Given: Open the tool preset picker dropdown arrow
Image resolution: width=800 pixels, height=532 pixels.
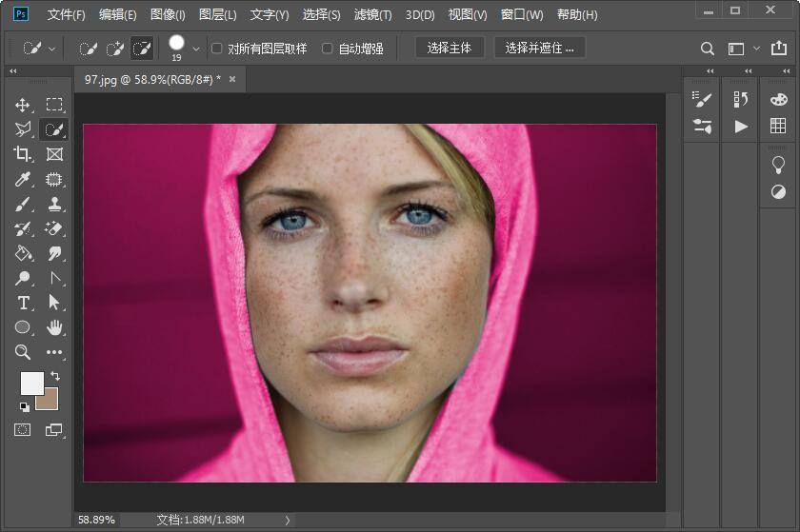Looking at the screenshot, I should 51,49.
